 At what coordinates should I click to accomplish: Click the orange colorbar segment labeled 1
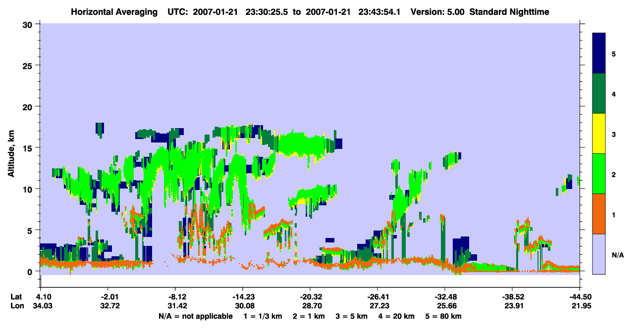pyautogui.click(x=599, y=214)
